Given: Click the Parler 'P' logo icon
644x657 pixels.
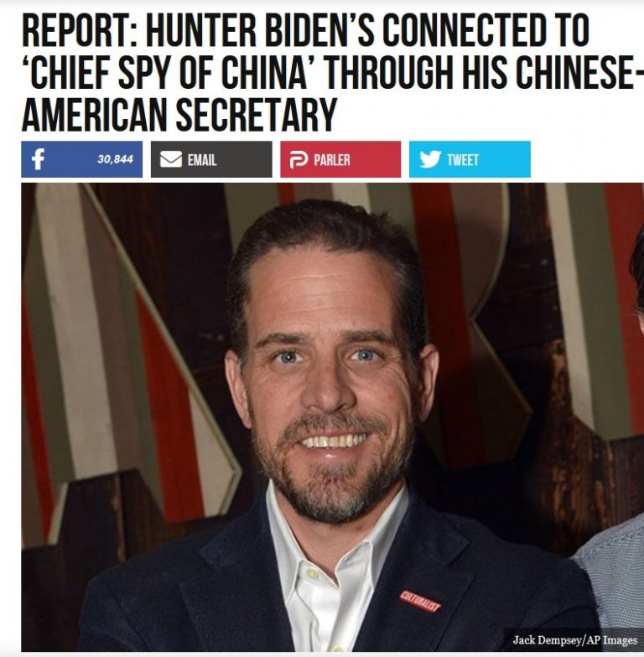Looking at the screenshot, I should [299, 159].
